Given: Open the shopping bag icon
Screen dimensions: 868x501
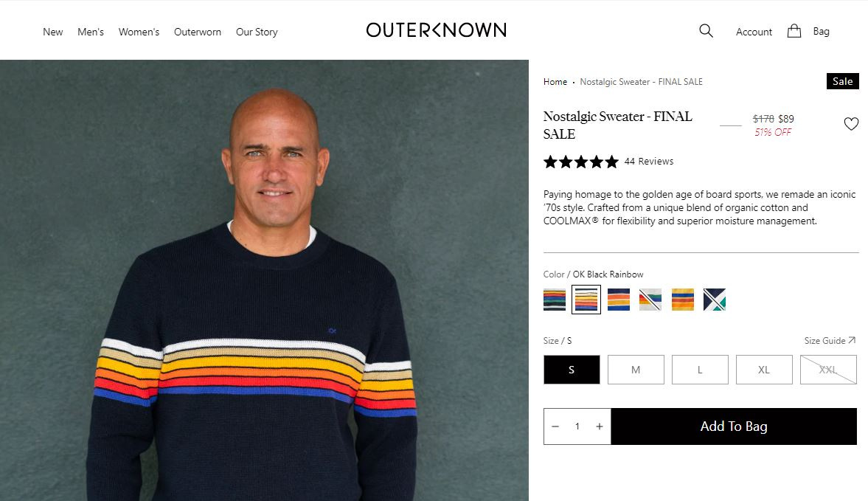Looking at the screenshot, I should (794, 31).
